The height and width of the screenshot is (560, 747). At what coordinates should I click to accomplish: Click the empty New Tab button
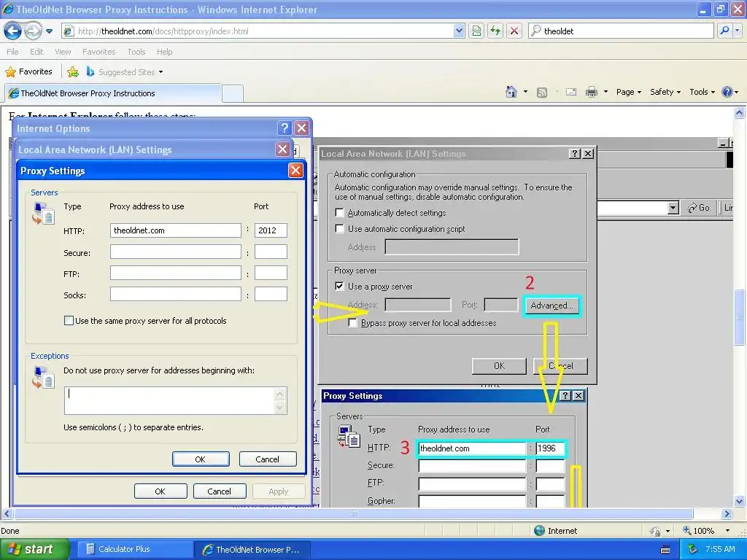(233, 93)
